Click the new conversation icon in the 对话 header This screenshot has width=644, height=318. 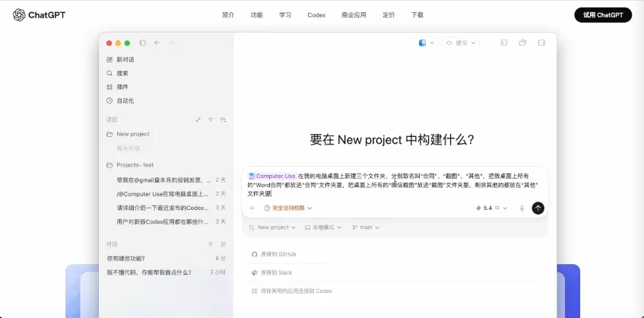coord(223,244)
